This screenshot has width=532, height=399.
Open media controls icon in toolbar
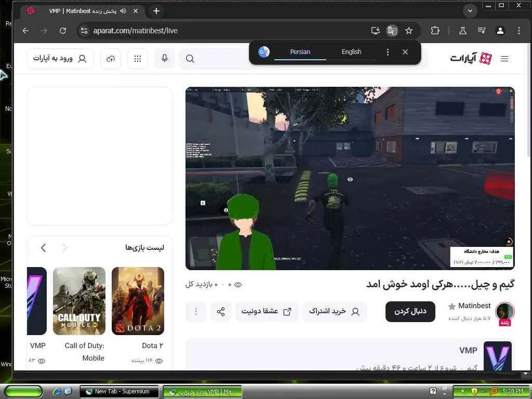482,31
